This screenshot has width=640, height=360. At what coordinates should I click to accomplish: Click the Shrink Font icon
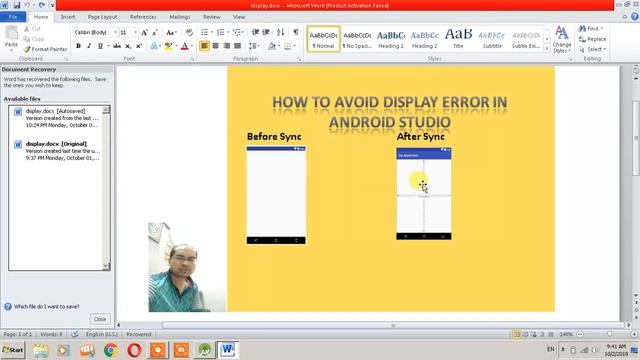[x=155, y=32]
